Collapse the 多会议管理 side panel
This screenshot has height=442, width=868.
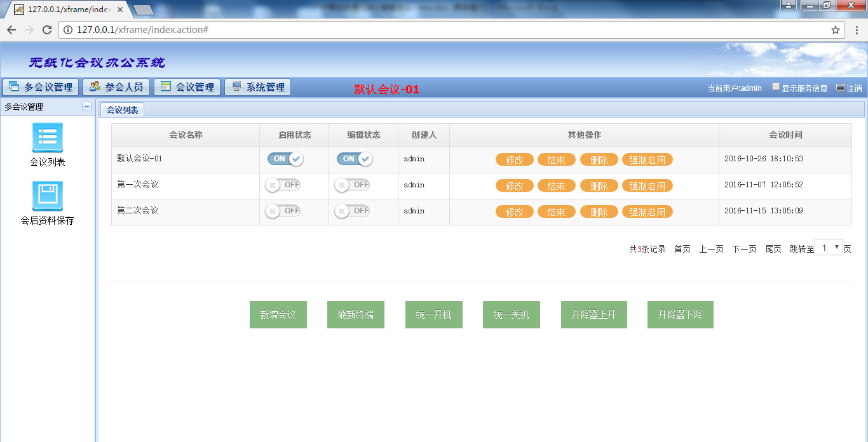[x=86, y=107]
